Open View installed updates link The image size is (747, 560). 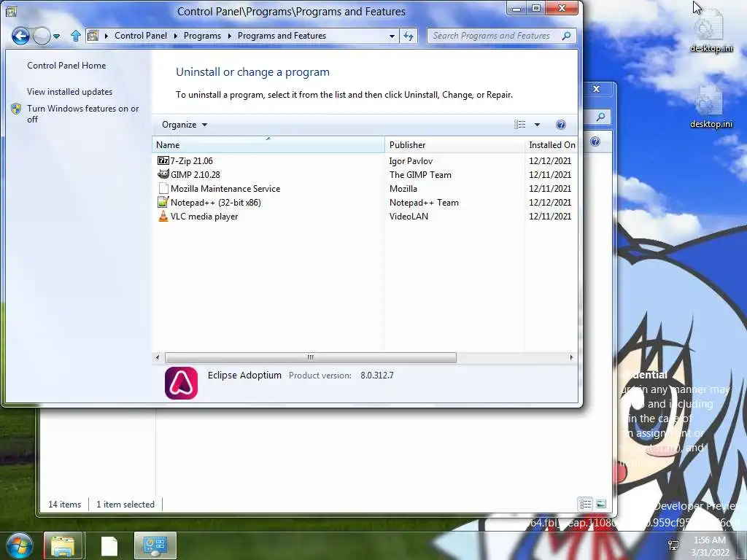[x=69, y=92]
